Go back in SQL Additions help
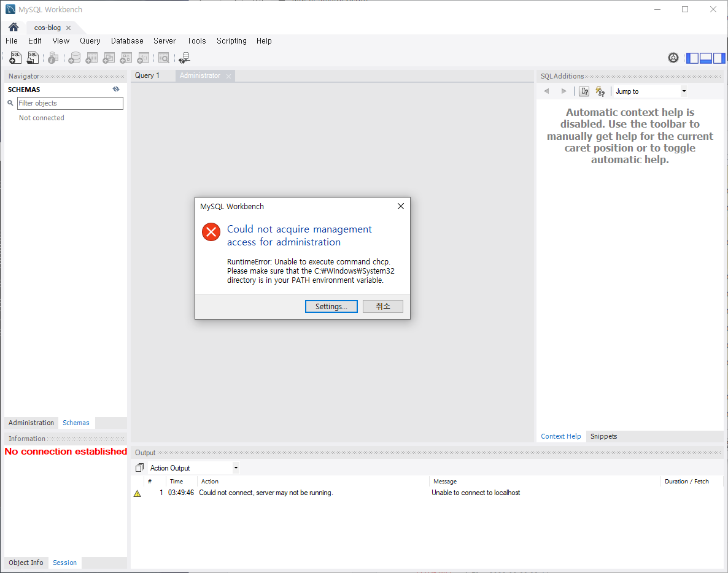Image resolution: width=728 pixels, height=573 pixels. point(546,91)
